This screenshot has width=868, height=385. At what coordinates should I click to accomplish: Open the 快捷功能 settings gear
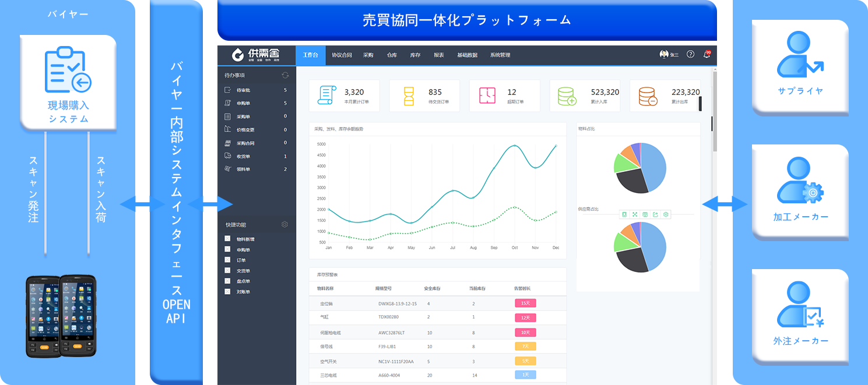pos(284,224)
